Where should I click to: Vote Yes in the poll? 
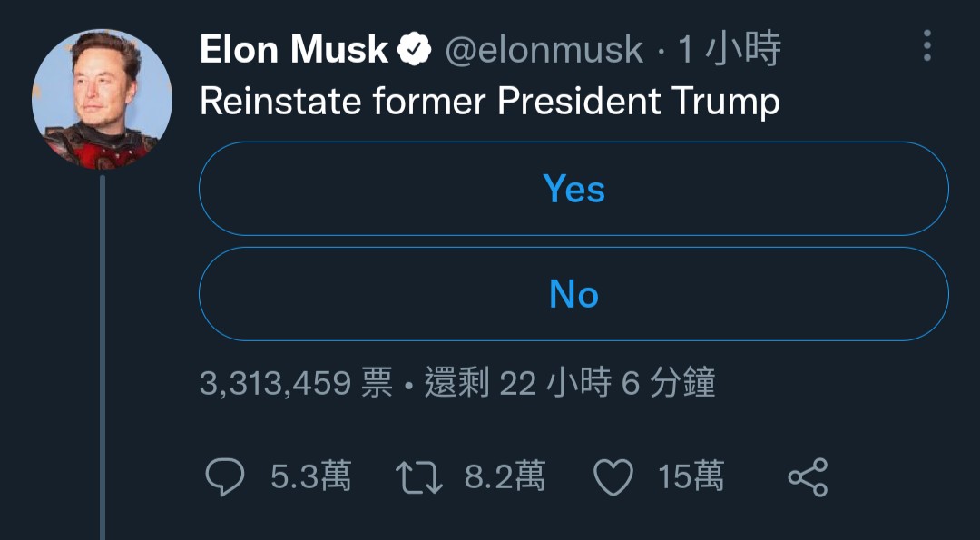point(573,189)
